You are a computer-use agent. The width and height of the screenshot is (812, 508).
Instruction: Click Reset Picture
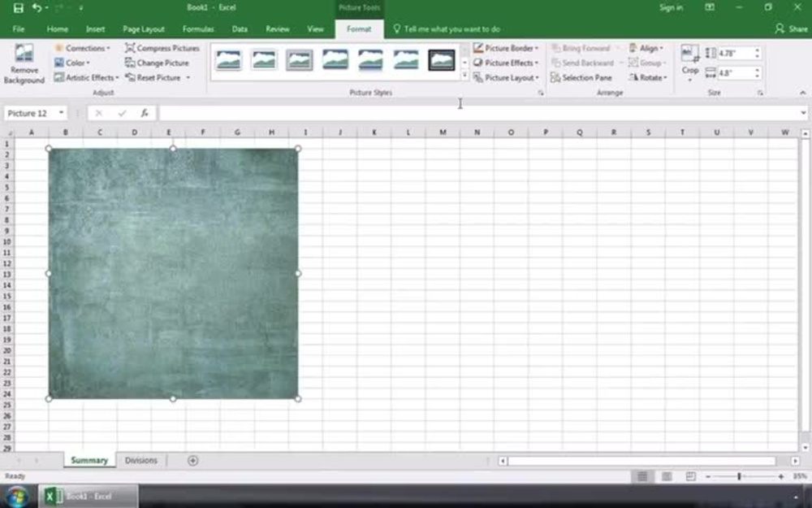153,77
